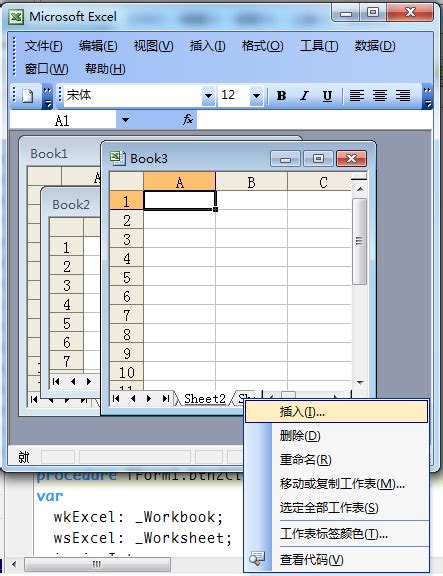Click the Book3 vertical scrollbar thumb

360,241
